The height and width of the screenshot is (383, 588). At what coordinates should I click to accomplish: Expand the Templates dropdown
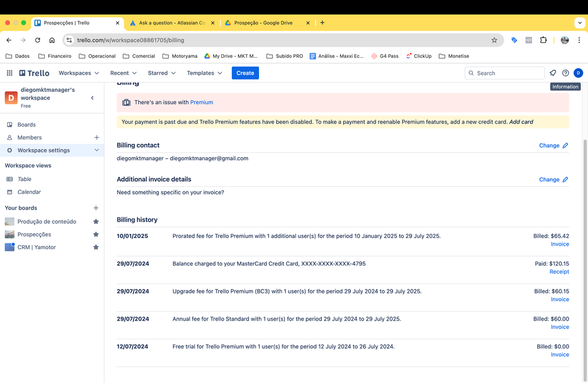pyautogui.click(x=204, y=73)
